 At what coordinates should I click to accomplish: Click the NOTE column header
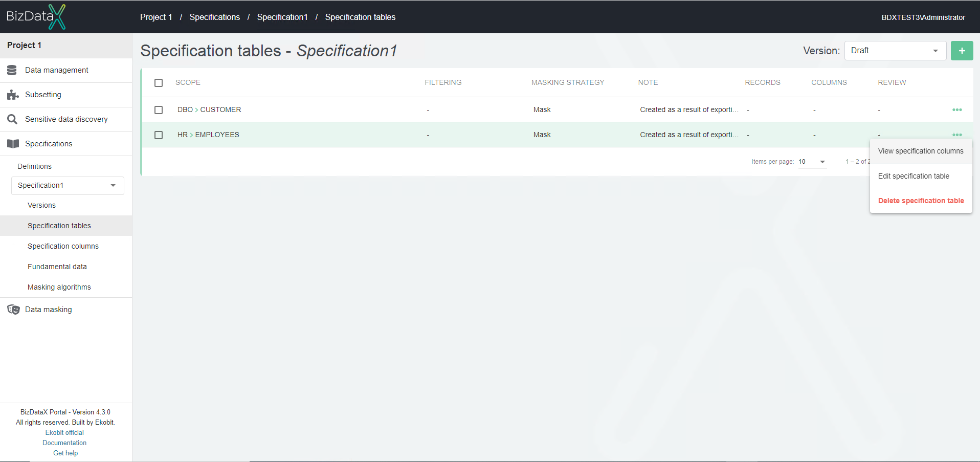(x=648, y=82)
